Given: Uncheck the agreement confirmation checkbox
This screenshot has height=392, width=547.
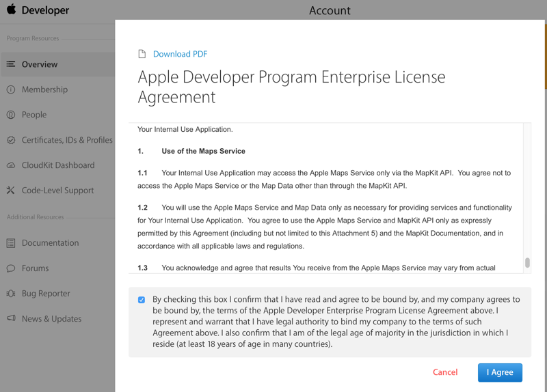Looking at the screenshot, I should point(142,300).
